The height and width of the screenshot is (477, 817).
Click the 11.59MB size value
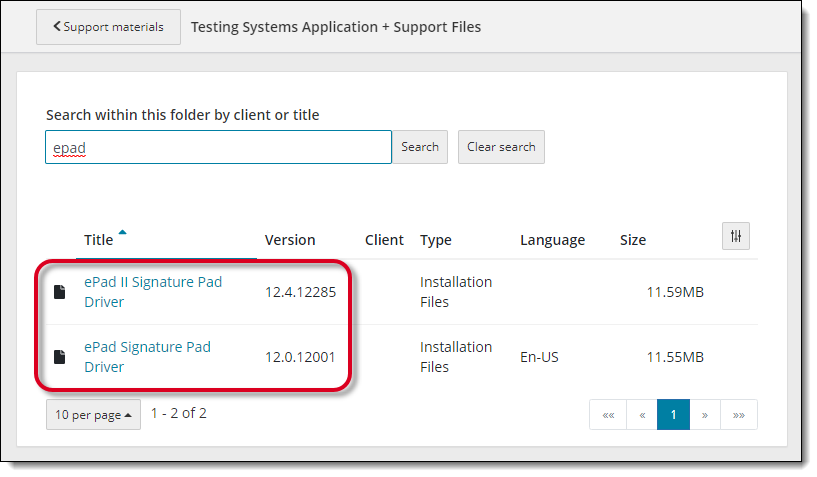675,292
